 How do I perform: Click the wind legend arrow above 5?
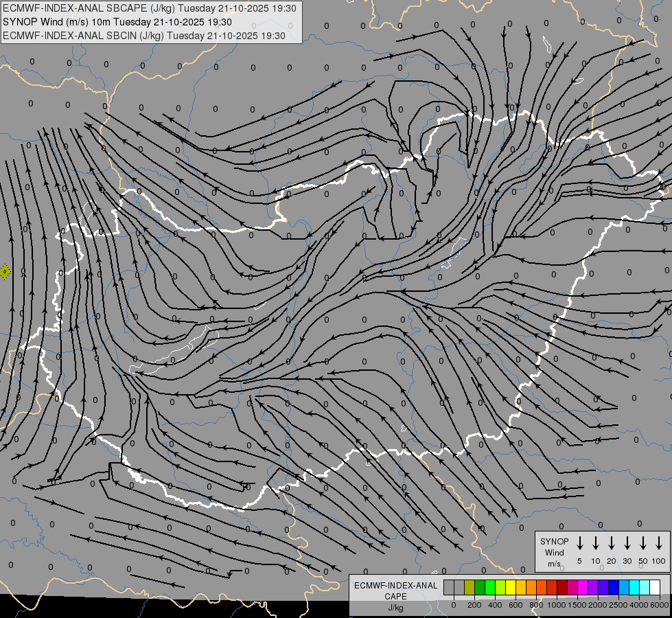coord(579,543)
